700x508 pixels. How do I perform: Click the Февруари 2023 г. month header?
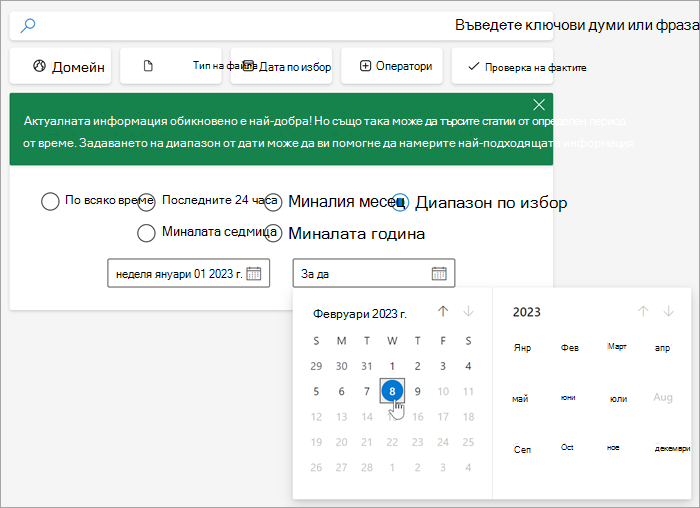pos(360,314)
